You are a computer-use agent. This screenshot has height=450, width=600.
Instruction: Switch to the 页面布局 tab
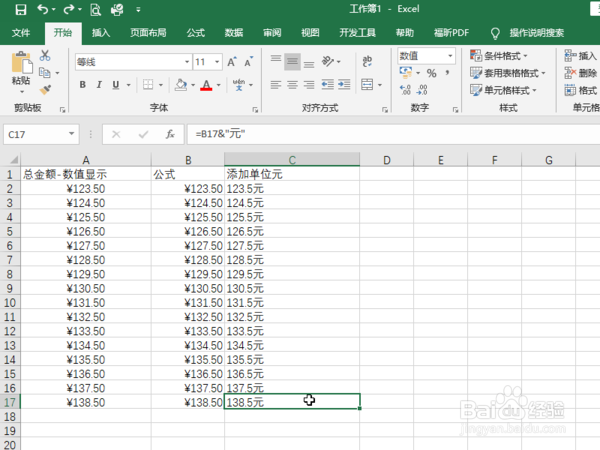coord(148,33)
